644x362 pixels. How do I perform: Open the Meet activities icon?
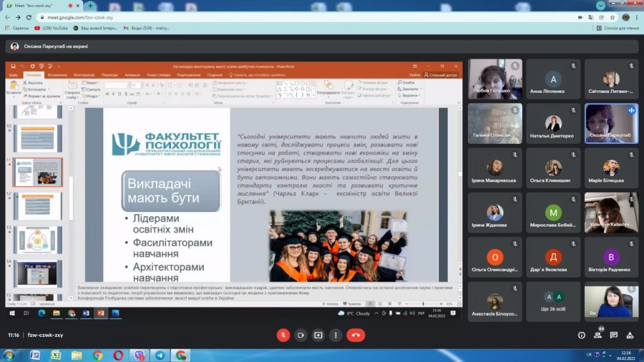(630, 335)
